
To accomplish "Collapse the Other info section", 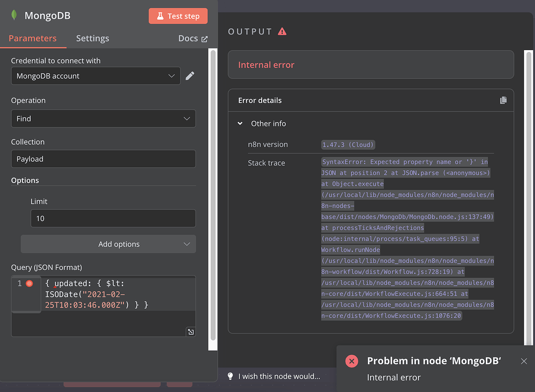I will tap(240, 124).
